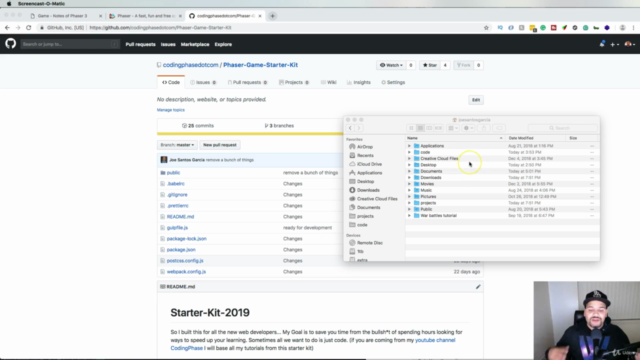Image resolution: width=640 pixels, height=360 pixels.
Task: View the 25 commits link
Action: point(198,126)
